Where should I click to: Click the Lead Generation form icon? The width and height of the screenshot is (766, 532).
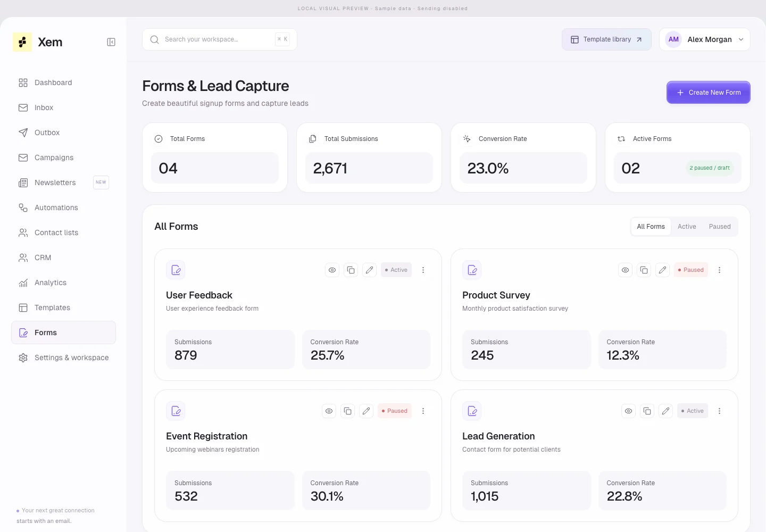pyautogui.click(x=472, y=411)
